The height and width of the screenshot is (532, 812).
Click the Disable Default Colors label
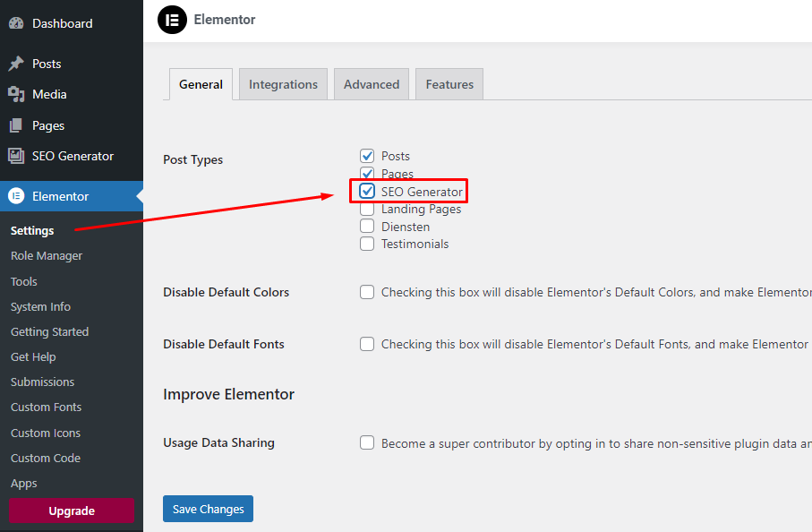226,292
